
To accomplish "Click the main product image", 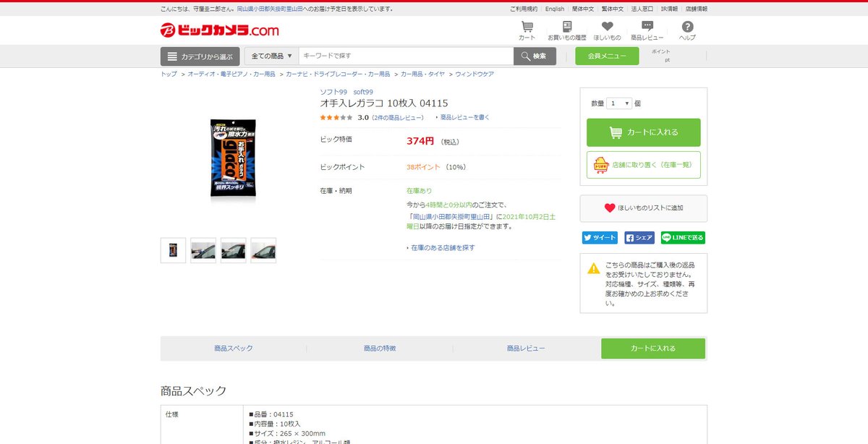I will point(234,161).
